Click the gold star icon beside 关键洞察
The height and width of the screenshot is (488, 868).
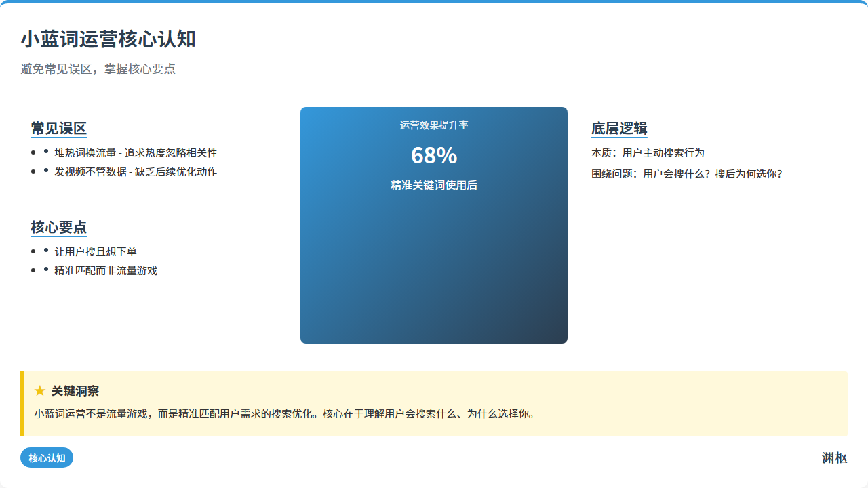click(40, 391)
